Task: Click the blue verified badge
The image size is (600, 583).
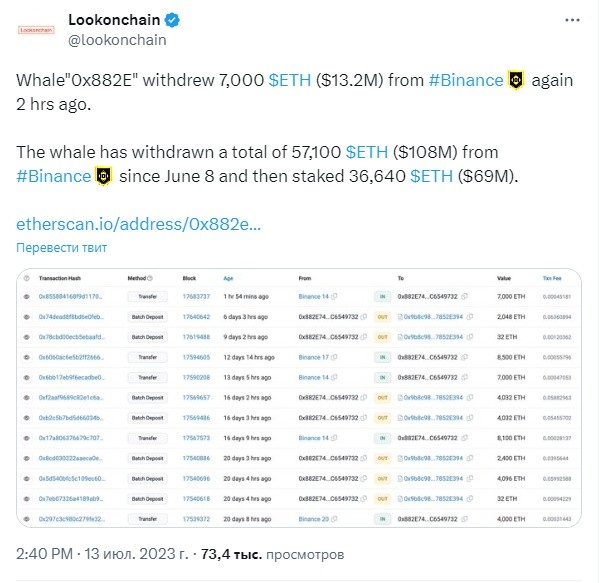Action: coord(172,20)
